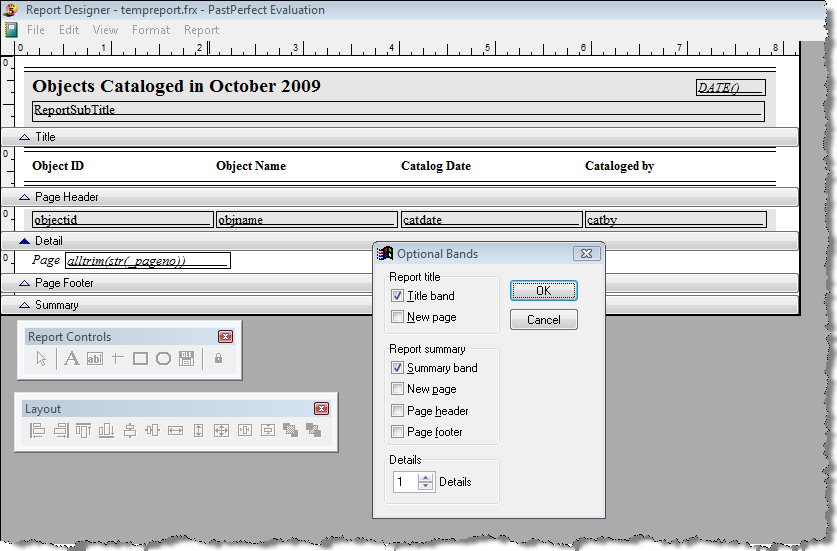Select the Field tool in Report Controls

pos(94,359)
